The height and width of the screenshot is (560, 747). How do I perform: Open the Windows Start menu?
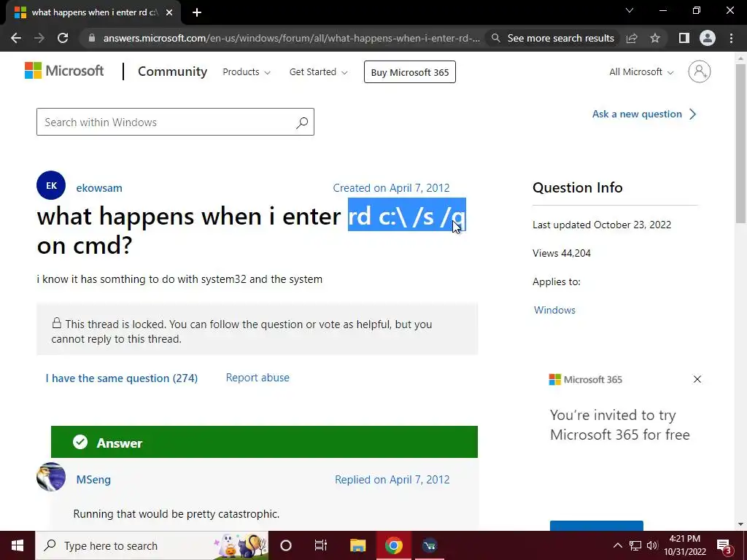tap(18, 545)
